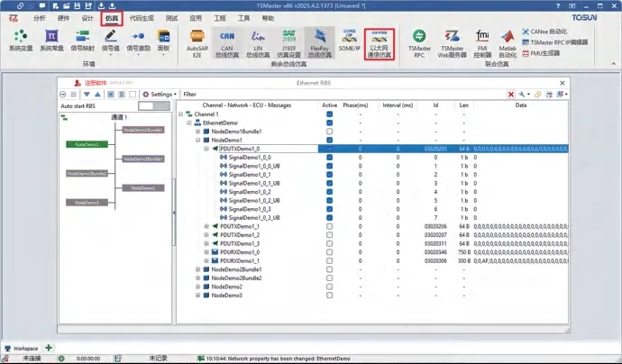
Task: Collapse the EthernetDemo network node
Action: 189,123
